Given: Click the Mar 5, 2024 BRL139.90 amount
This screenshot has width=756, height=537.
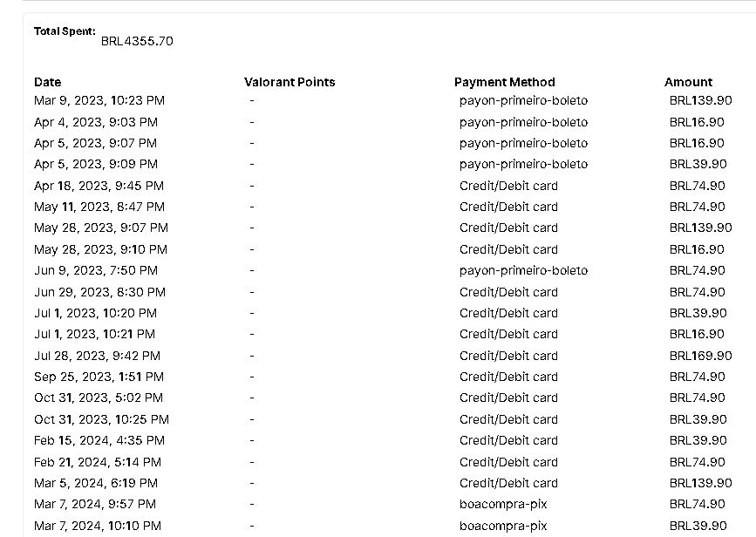Looking at the screenshot, I should tap(700, 483).
